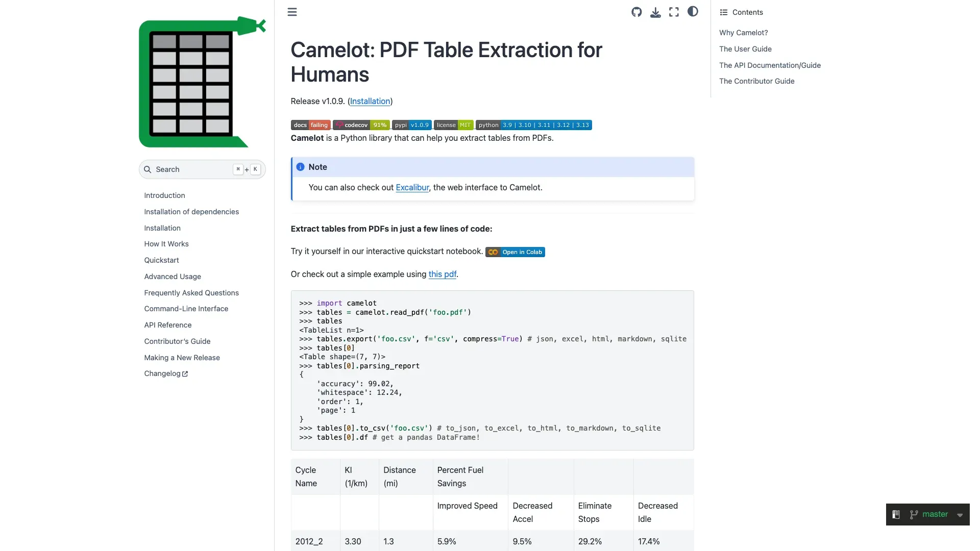The width and height of the screenshot is (980, 551).
Task: Expand the master version selector
Action: coord(961,514)
